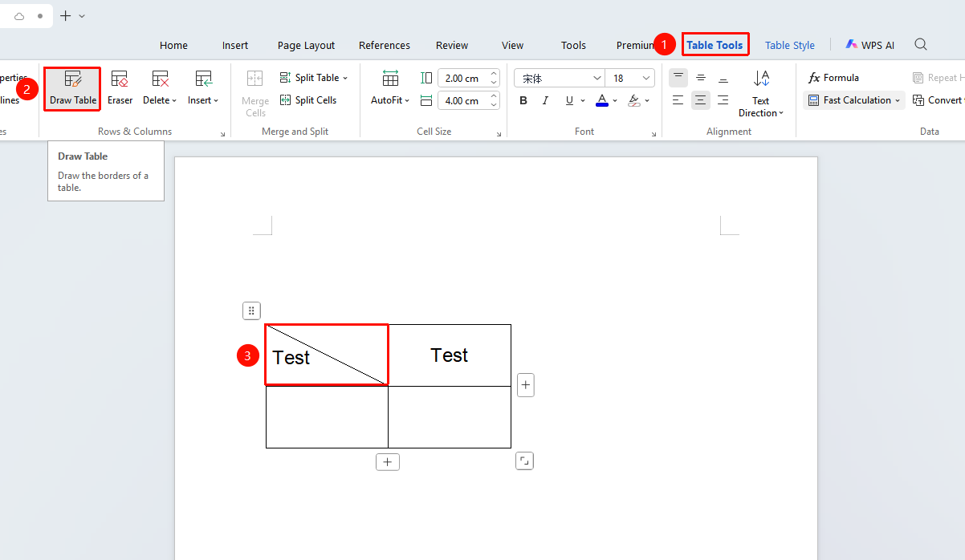This screenshot has width=965, height=560.
Task: Toggle italic formatting
Action: pyautogui.click(x=546, y=100)
